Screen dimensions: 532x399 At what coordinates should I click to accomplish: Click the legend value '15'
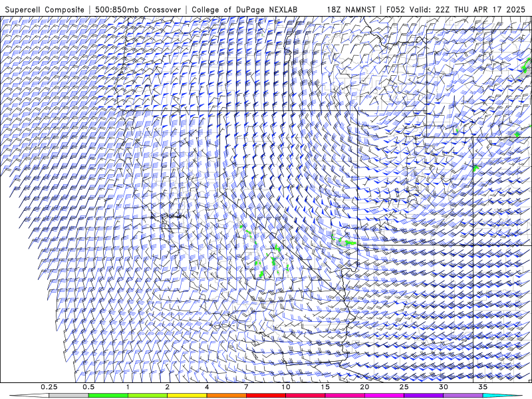(x=325, y=387)
